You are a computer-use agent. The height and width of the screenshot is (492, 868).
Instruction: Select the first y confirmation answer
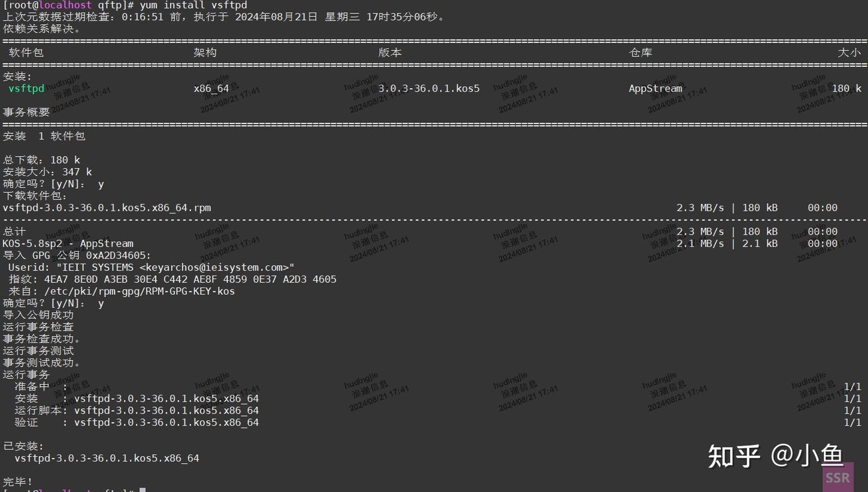pyautogui.click(x=100, y=183)
